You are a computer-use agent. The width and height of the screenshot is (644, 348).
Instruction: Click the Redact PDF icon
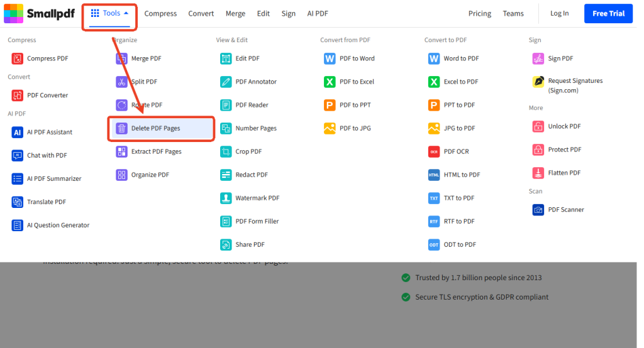(x=226, y=175)
